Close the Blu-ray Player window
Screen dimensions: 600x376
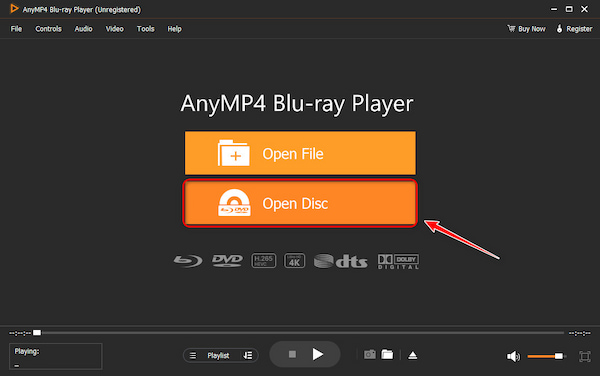coord(584,9)
